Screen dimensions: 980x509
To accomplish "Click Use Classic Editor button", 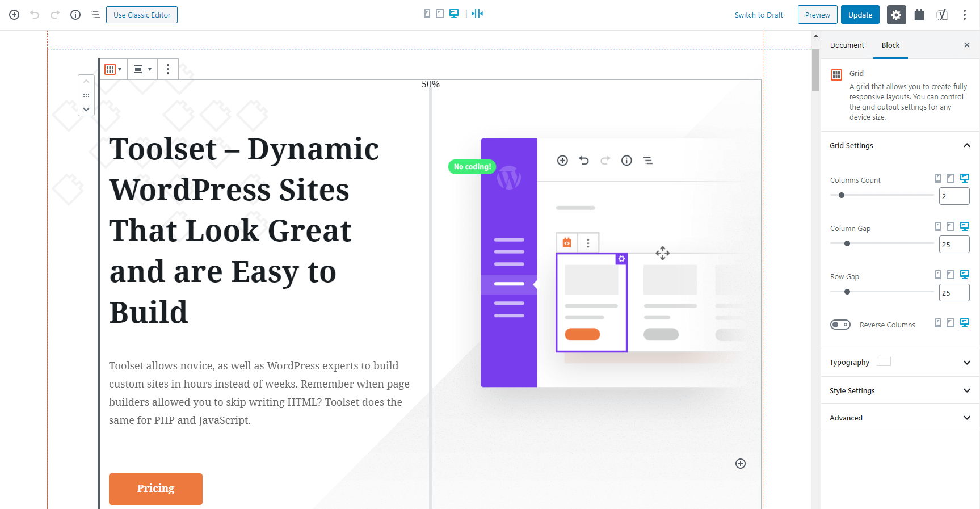I will click(x=142, y=15).
